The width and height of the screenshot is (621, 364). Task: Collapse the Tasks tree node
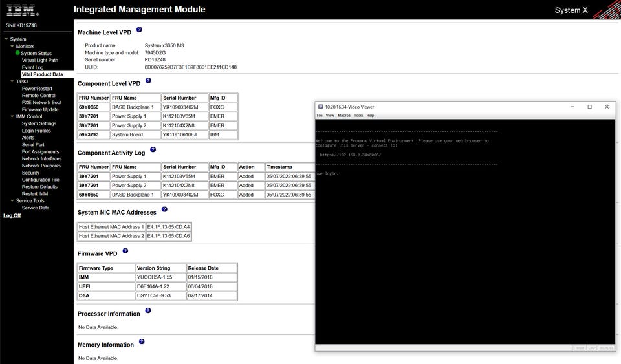(x=12, y=81)
